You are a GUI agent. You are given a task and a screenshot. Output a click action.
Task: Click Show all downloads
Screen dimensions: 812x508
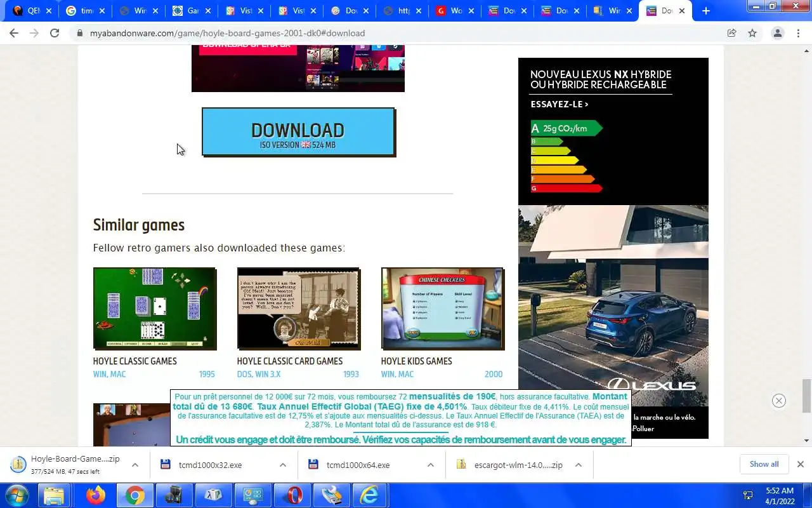pyautogui.click(x=764, y=464)
